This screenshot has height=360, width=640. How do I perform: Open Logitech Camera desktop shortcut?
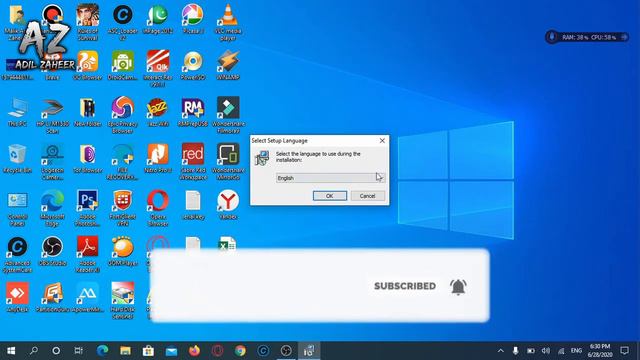52,162
